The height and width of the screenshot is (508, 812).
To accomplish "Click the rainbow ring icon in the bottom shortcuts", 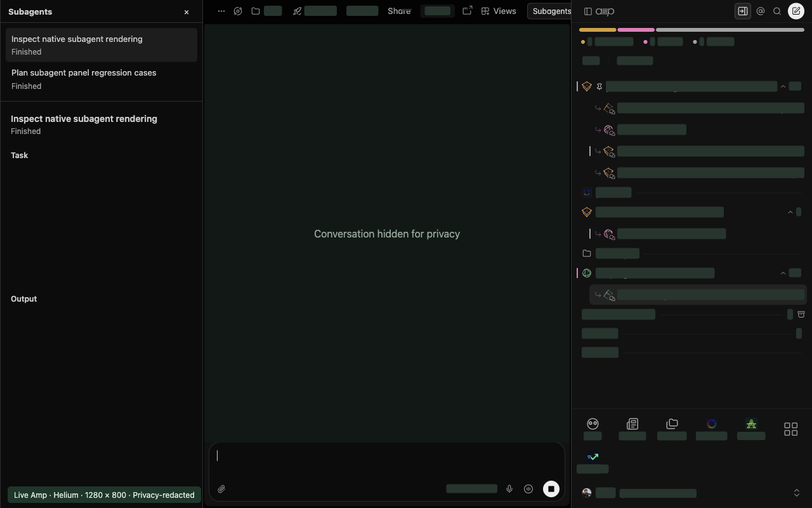I will click(712, 424).
